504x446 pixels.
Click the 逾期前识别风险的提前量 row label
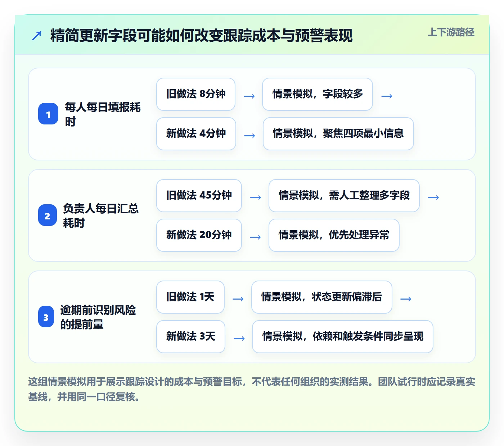click(x=98, y=317)
